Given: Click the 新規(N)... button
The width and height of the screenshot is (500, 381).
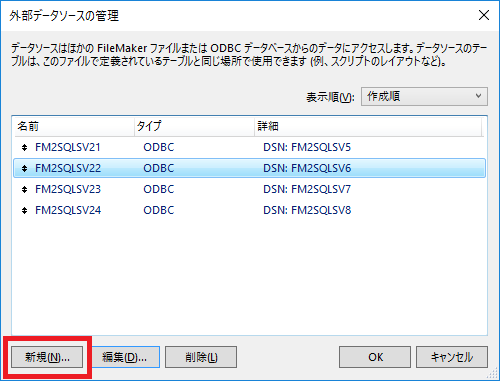Looking at the screenshot, I should pyautogui.click(x=47, y=357).
